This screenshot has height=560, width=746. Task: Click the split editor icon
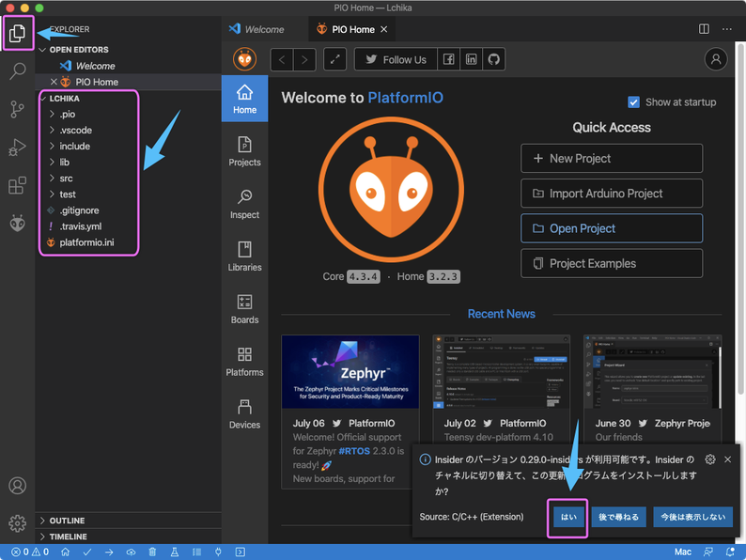(704, 29)
